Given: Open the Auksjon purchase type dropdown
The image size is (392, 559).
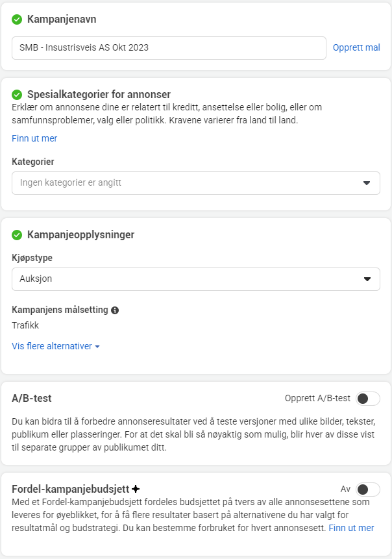Looking at the screenshot, I should click(196, 279).
